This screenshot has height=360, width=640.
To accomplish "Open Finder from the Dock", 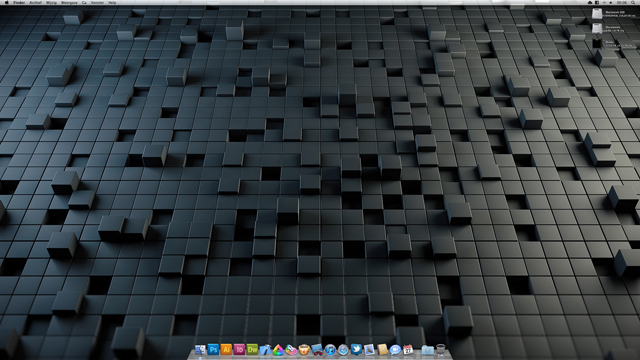I will point(200,349).
